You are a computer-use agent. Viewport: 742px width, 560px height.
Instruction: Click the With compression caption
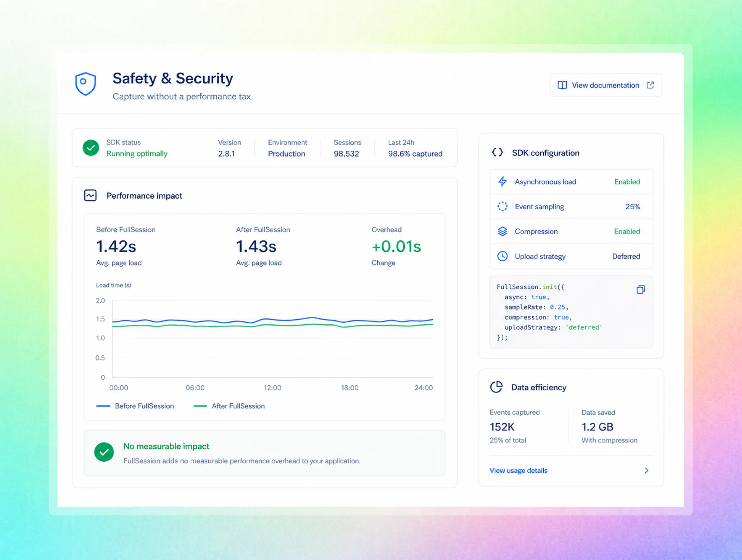pos(609,440)
